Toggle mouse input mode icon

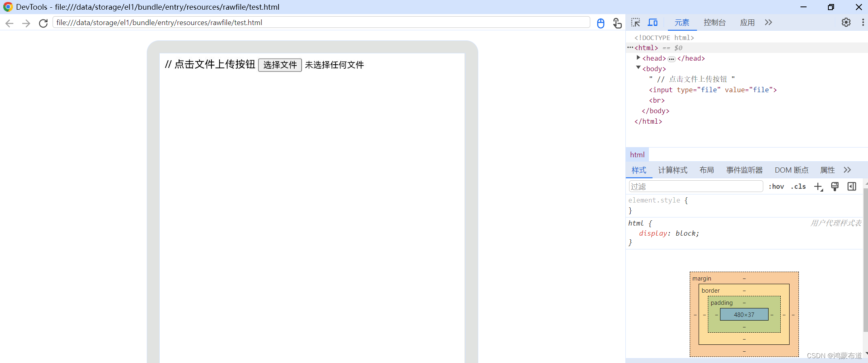coord(601,23)
